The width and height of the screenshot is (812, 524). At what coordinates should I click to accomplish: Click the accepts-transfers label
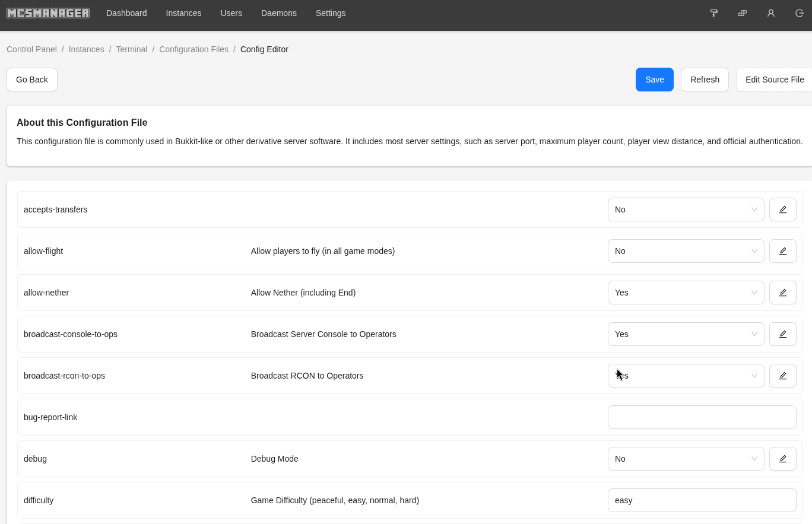click(x=55, y=209)
